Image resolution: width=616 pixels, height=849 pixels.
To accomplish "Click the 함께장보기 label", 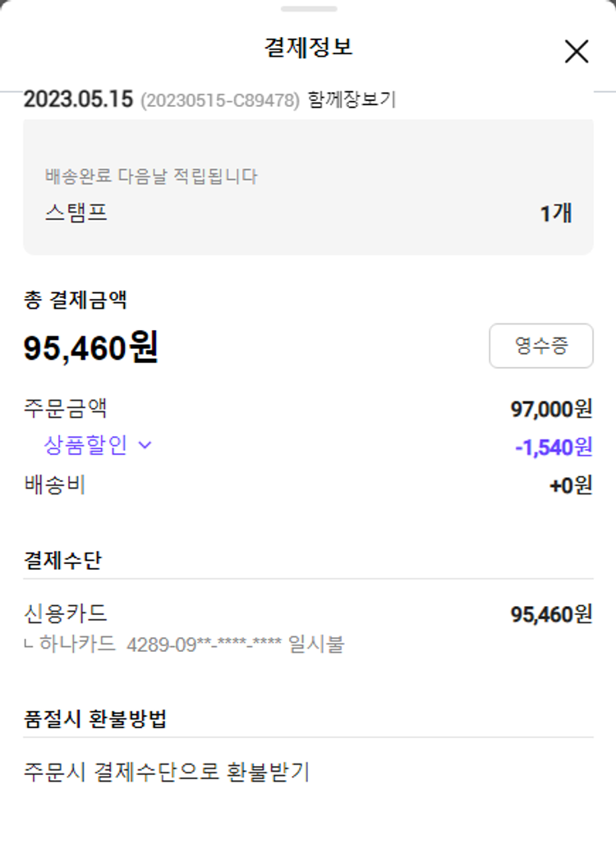I will pyautogui.click(x=352, y=100).
